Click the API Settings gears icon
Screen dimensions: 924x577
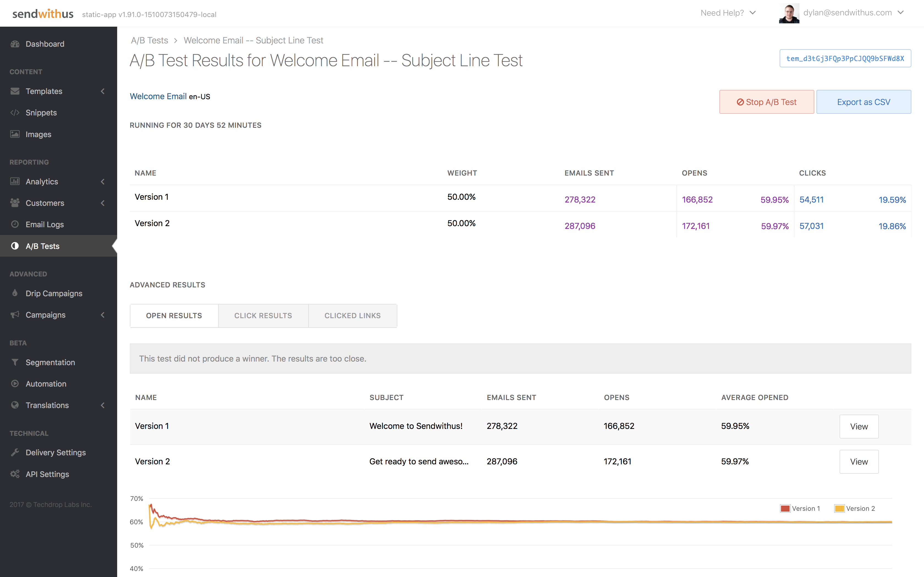(x=15, y=474)
